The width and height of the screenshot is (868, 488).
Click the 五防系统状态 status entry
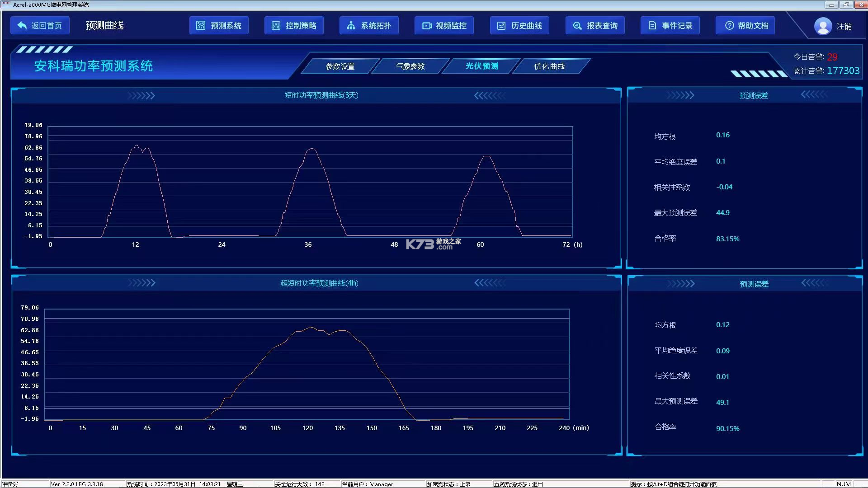pyautogui.click(x=518, y=484)
